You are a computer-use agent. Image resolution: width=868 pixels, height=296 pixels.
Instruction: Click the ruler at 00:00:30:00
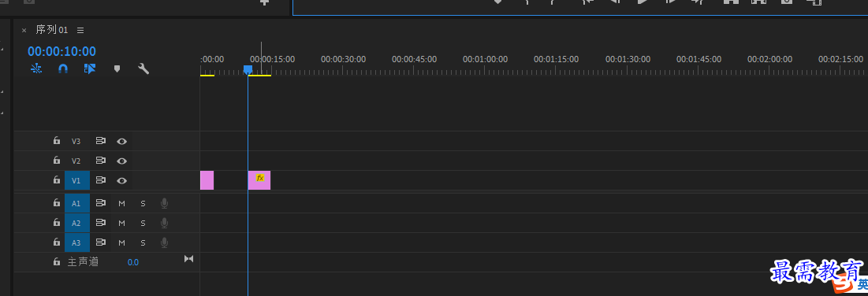tap(343, 59)
